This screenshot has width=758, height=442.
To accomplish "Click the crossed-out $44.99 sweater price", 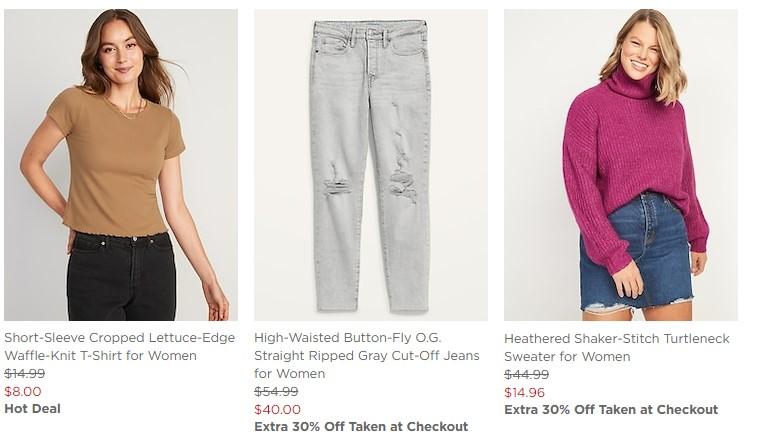I will [x=526, y=375].
